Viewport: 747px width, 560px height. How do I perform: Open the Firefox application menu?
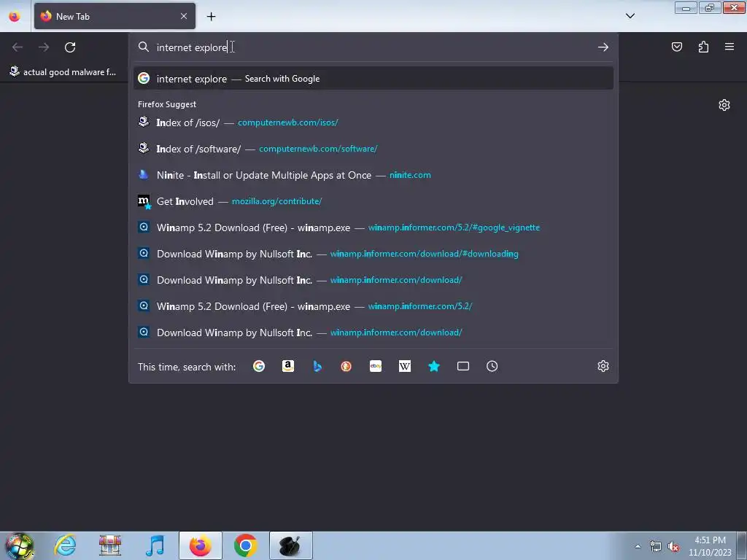click(729, 47)
